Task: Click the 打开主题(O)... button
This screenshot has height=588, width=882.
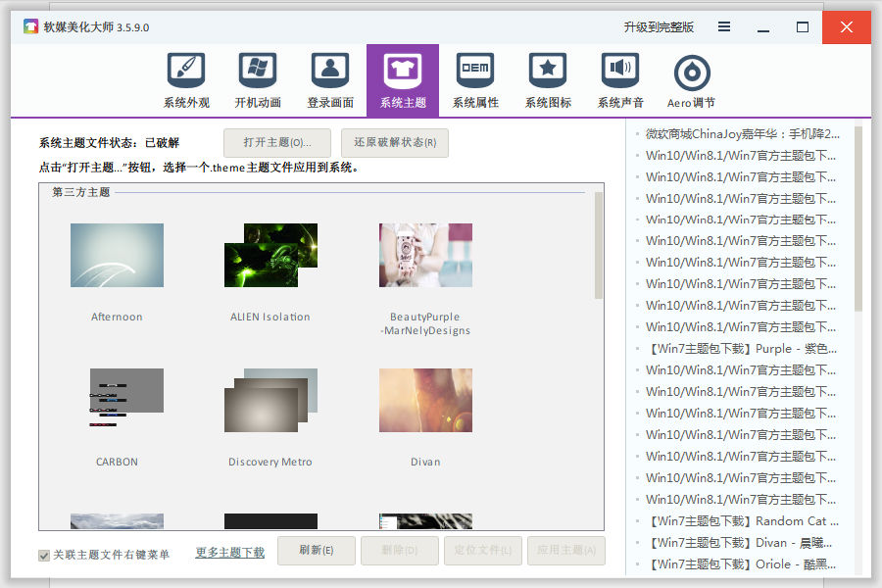Action: [x=277, y=142]
